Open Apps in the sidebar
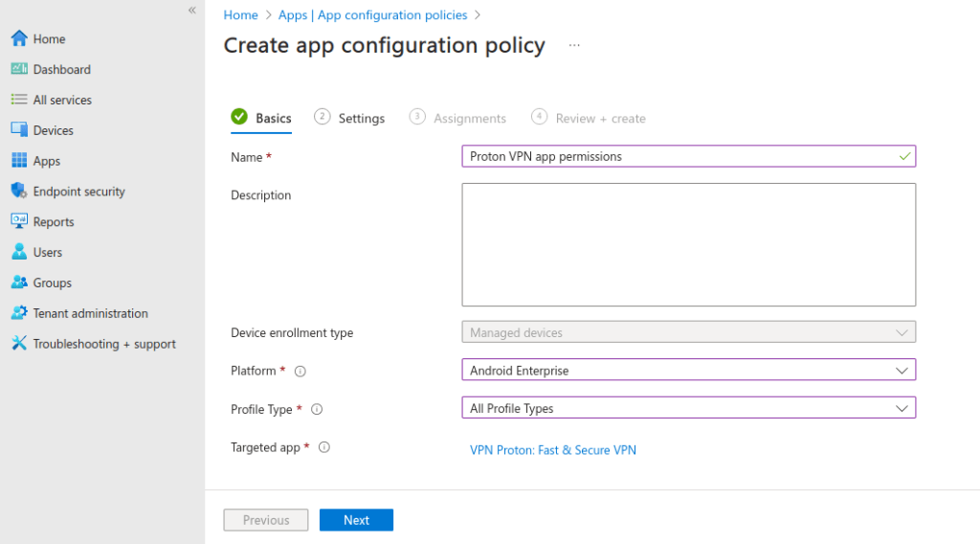This screenshot has width=980, height=544. [47, 161]
